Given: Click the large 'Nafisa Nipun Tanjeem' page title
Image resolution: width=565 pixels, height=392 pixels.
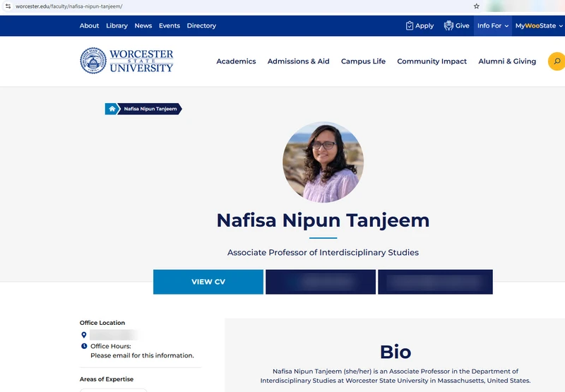Looking at the screenshot, I should click(323, 220).
